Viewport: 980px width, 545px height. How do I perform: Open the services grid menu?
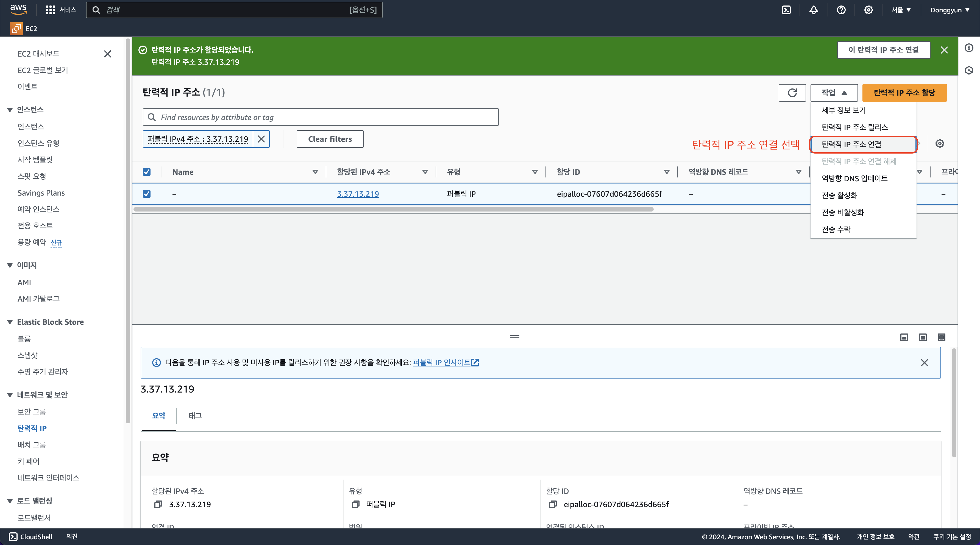50,10
